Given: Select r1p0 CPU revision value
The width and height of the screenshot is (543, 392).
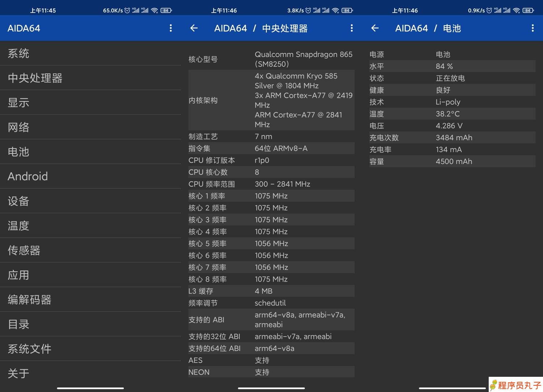Looking at the screenshot, I should click(x=262, y=160).
